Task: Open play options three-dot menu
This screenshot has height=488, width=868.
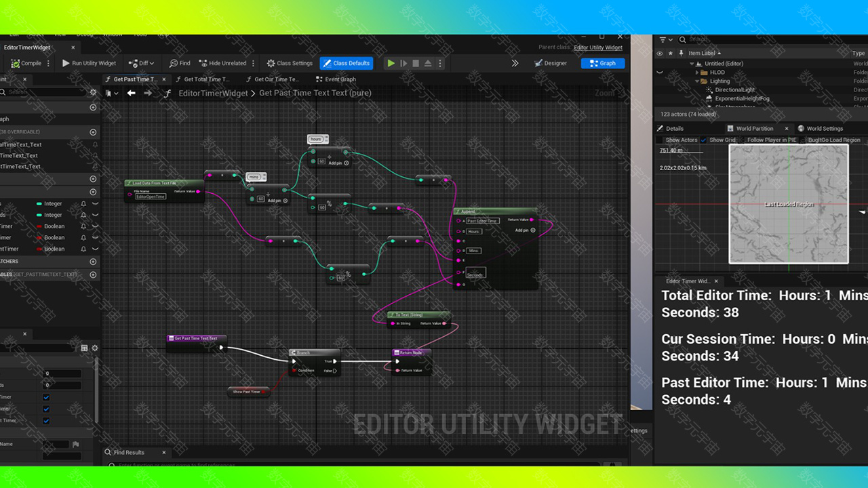Action: click(440, 63)
